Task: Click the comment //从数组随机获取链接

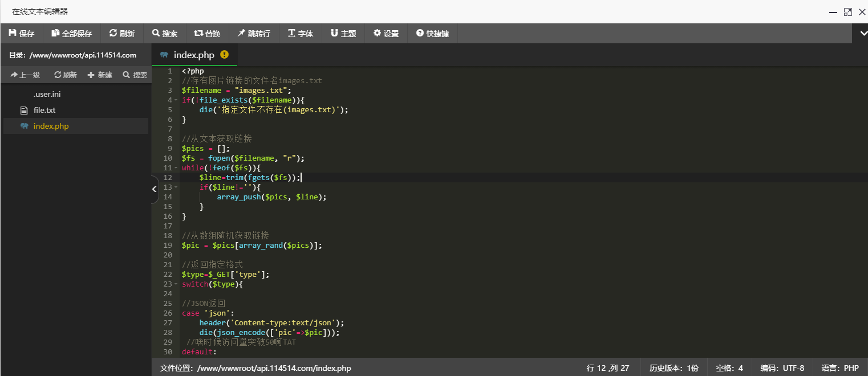Action: pyautogui.click(x=225, y=236)
